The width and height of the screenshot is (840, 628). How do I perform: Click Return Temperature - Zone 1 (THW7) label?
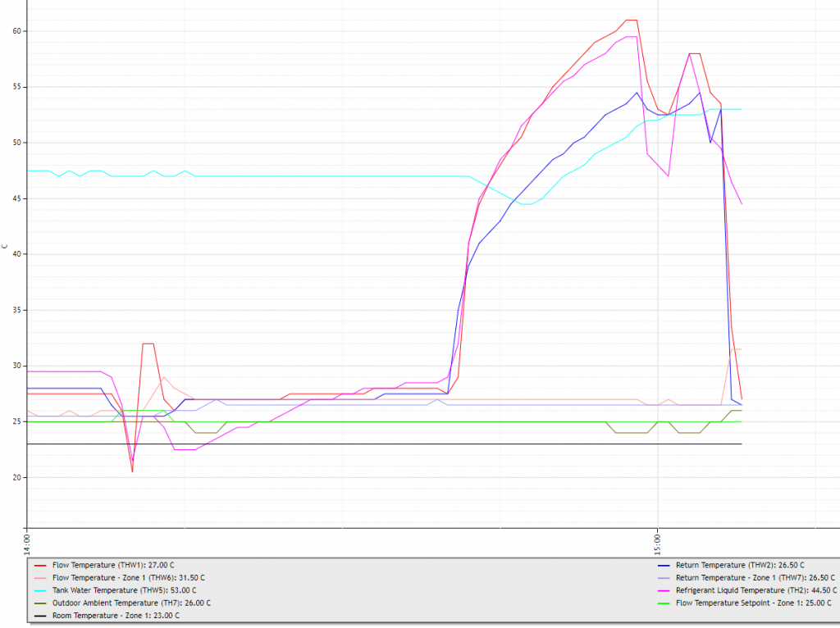pos(756,577)
